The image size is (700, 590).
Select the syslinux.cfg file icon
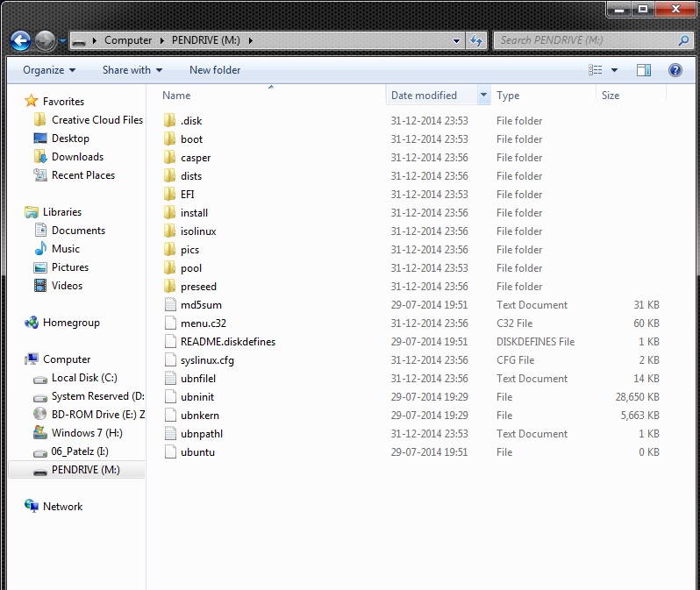pyautogui.click(x=170, y=360)
